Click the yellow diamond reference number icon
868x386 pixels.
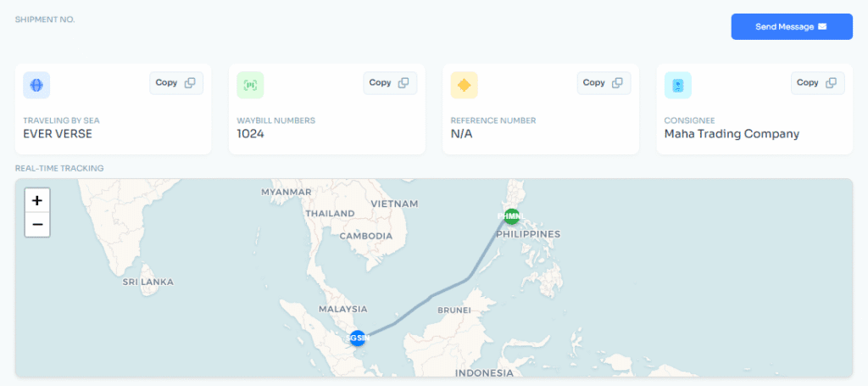coord(464,85)
